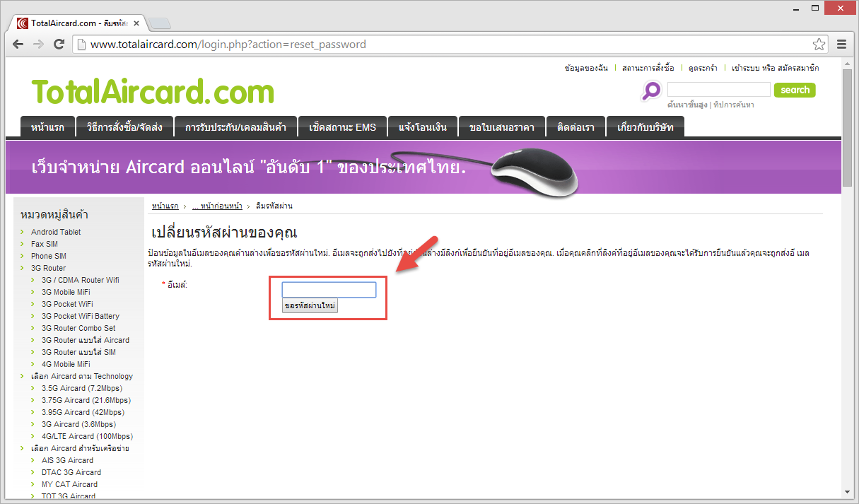Select 3G Router Combo Set subcategory
Viewport: 859px width, 504px height.
[78, 328]
